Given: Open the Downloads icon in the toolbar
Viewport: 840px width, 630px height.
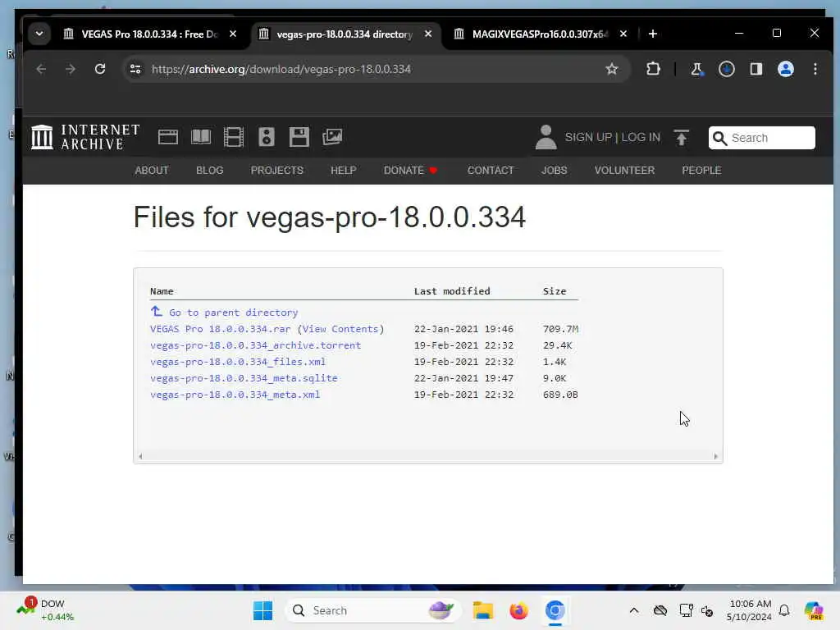Looking at the screenshot, I should (727, 69).
